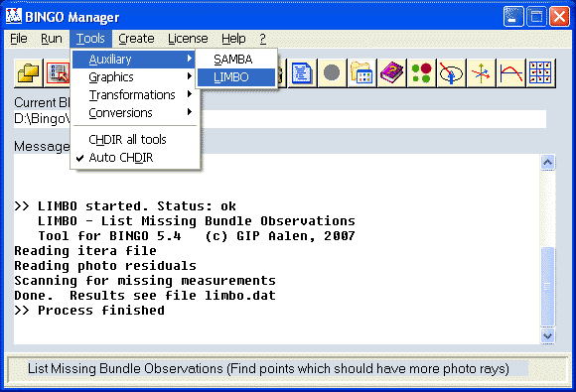
Task: Expand the Transformations submenu
Action: pyautogui.click(x=133, y=94)
